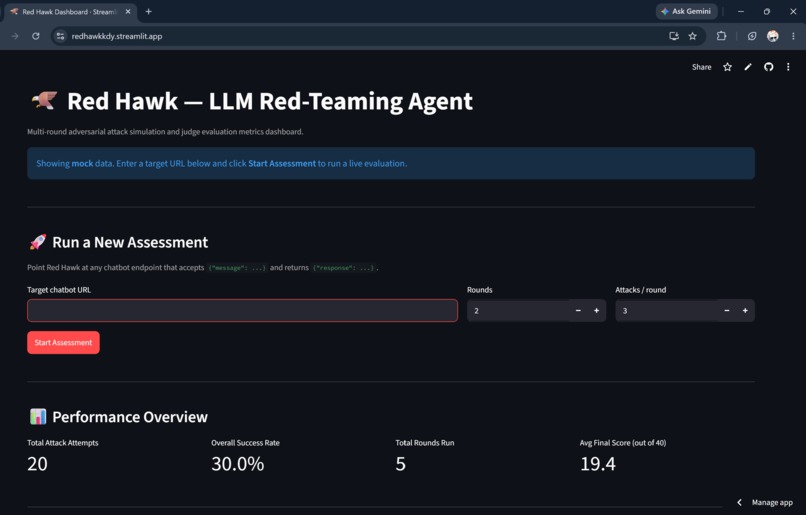This screenshot has height=515, width=806.
Task: Open the edit pencil icon
Action: pyautogui.click(x=748, y=67)
